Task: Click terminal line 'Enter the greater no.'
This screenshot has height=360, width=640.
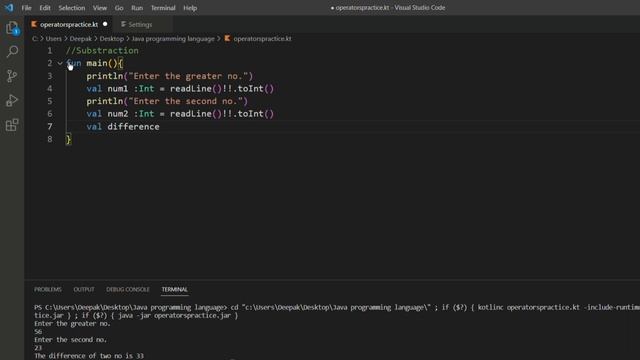Action: pos(72,324)
